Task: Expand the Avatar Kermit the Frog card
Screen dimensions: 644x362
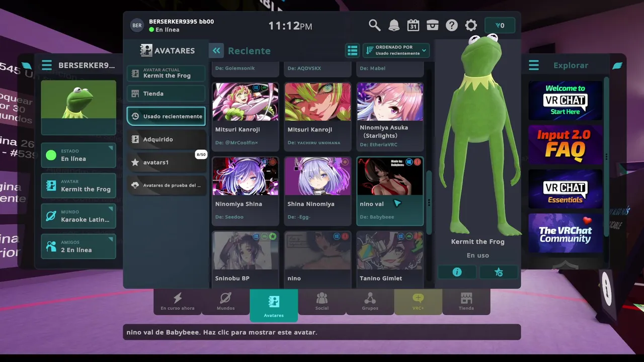Action: coord(78,186)
